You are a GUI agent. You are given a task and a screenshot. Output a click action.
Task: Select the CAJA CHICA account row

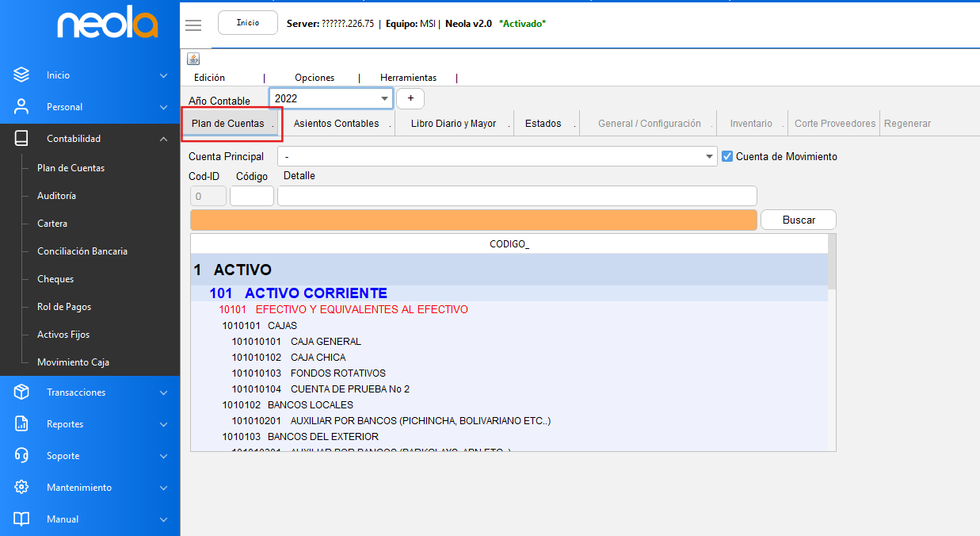pos(318,358)
